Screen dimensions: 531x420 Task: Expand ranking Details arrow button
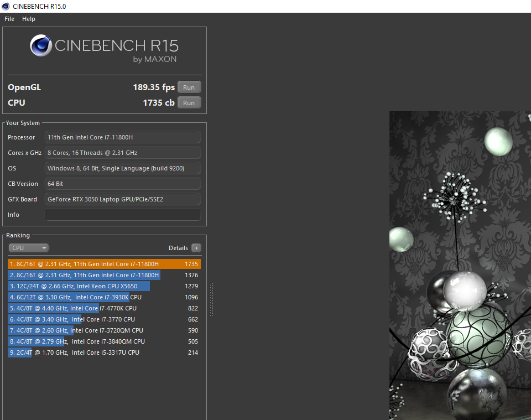pyautogui.click(x=196, y=248)
